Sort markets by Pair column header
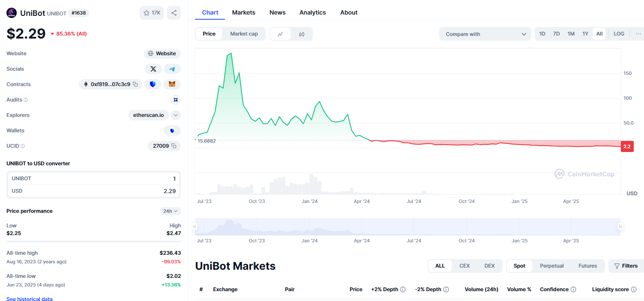This screenshot has height=301, width=644. pos(290,289)
